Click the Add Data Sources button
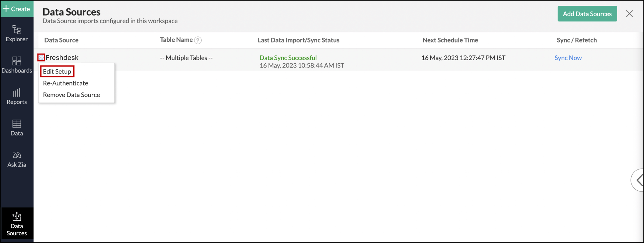The image size is (644, 243). [587, 14]
